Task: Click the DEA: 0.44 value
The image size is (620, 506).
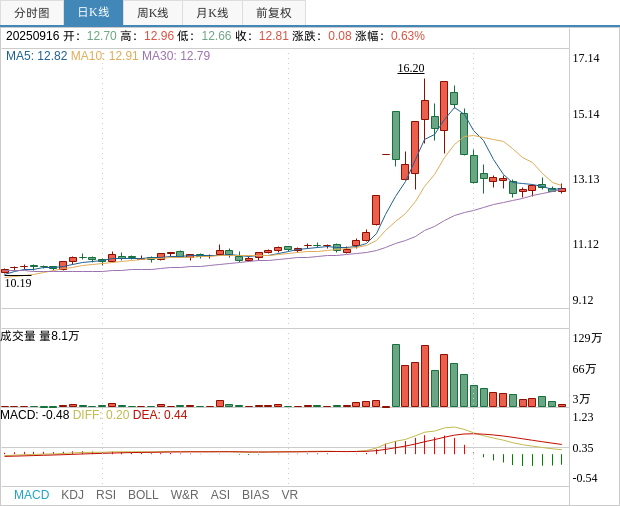Action: pyautogui.click(x=160, y=415)
